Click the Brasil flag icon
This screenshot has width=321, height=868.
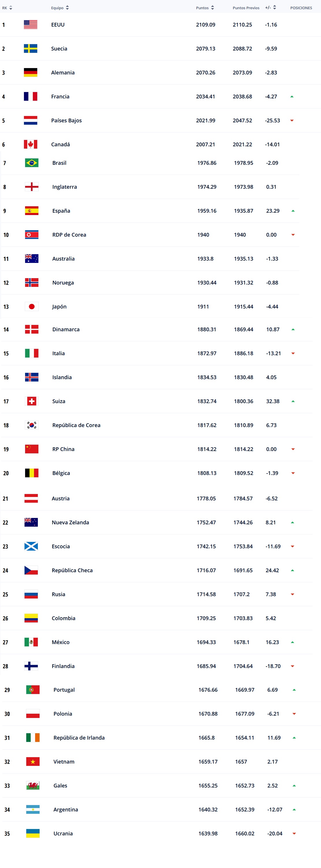(32, 163)
